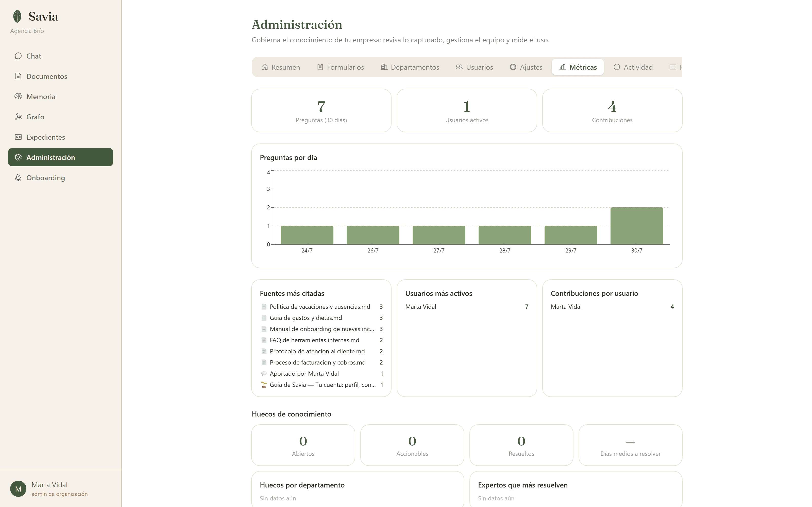Click the Administración sidebar item
812x507 pixels.
pos(60,157)
